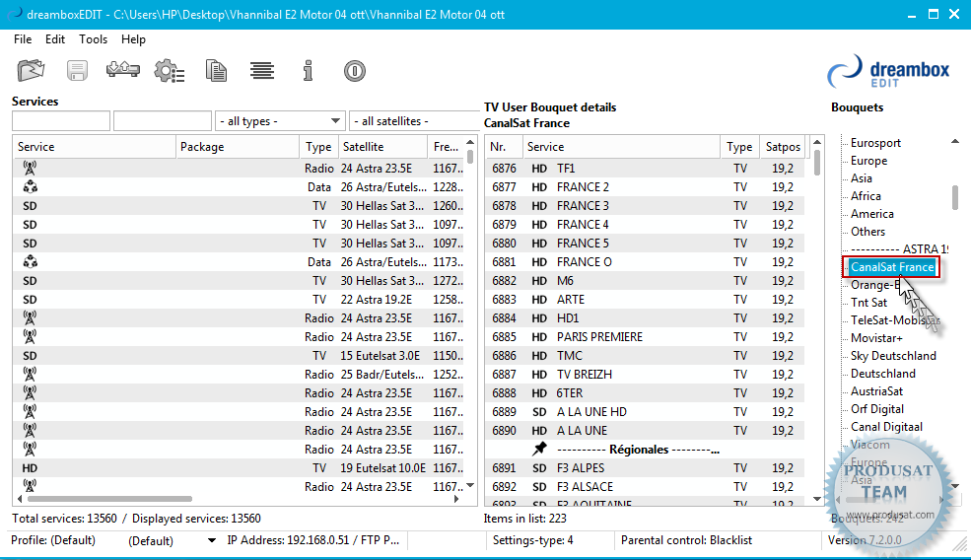Viewport: 971px width, 560px height.
Task: Click HD icon in Eutelsat 10.0E service row
Action: 30,468
